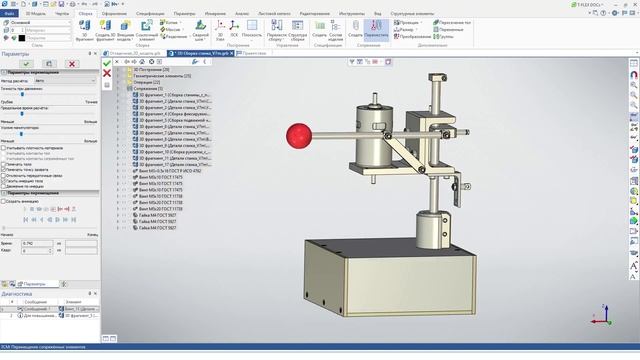Click the highlighted Переместить mate tool
Image resolution: width=640 pixels, height=360 pixels.
tap(376, 29)
